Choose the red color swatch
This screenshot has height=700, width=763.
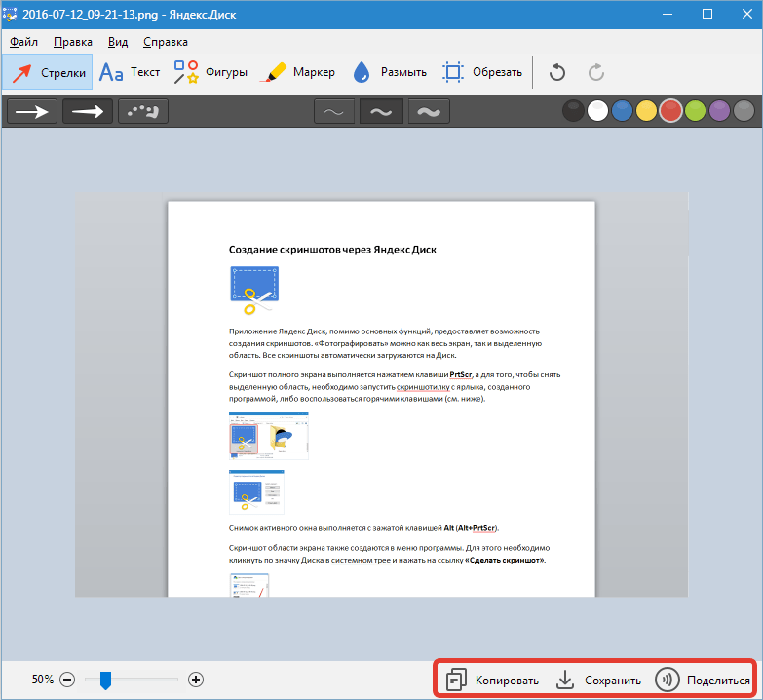[670, 111]
